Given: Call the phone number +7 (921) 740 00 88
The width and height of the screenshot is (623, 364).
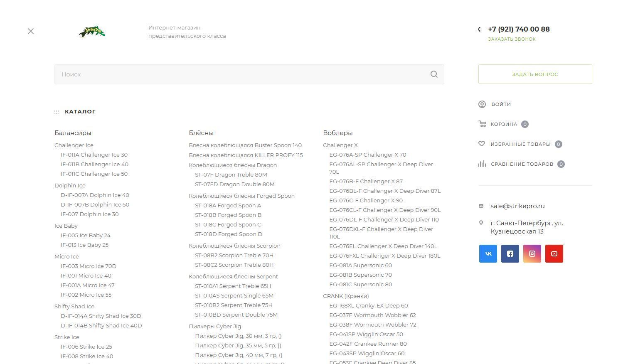Looking at the screenshot, I should pyautogui.click(x=519, y=29).
